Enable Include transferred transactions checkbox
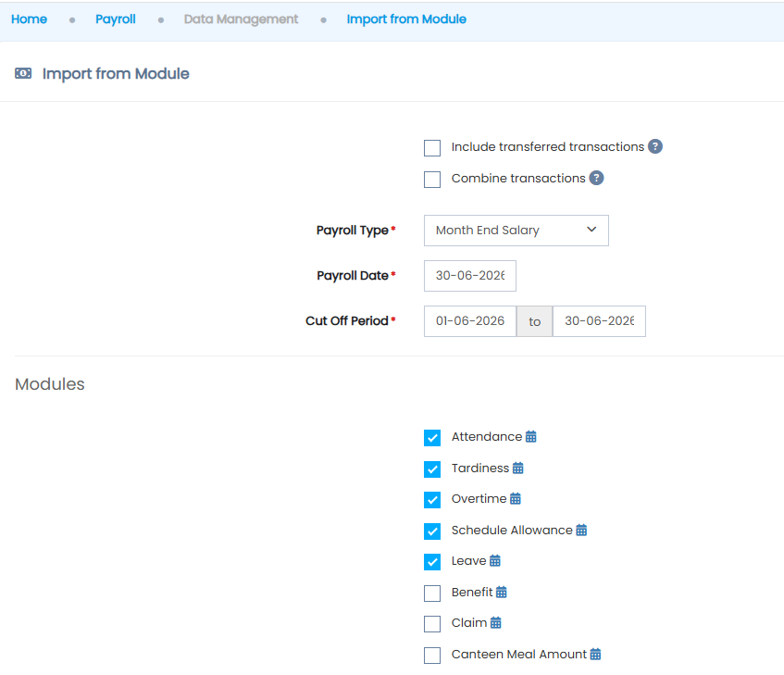 coord(432,148)
